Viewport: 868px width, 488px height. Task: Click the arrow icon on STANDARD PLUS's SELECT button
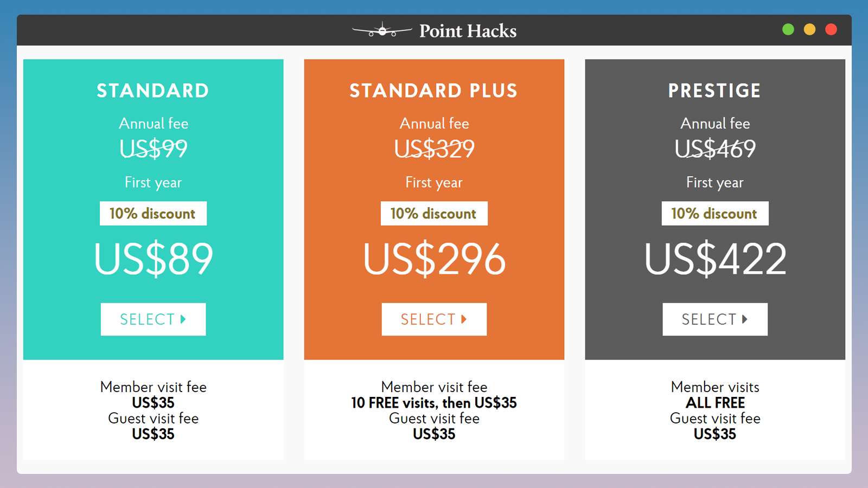pos(464,319)
